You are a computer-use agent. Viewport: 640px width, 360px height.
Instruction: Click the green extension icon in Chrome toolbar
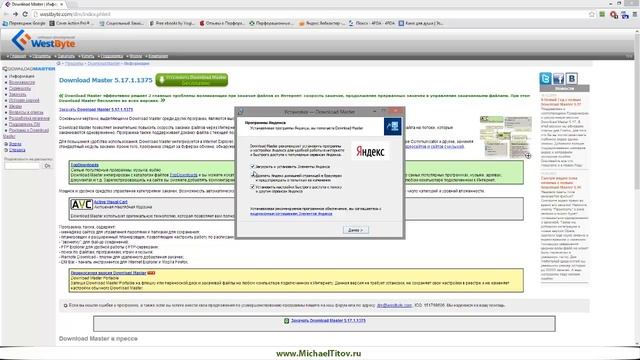(x=602, y=14)
